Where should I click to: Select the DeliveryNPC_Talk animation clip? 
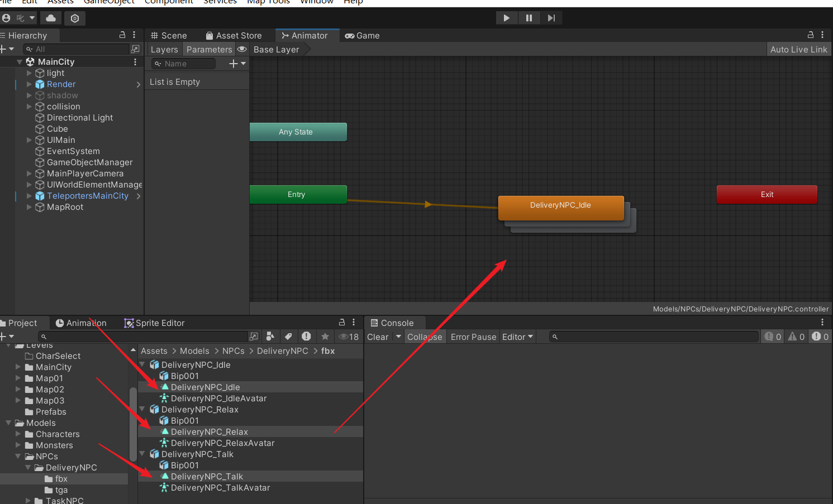click(207, 476)
